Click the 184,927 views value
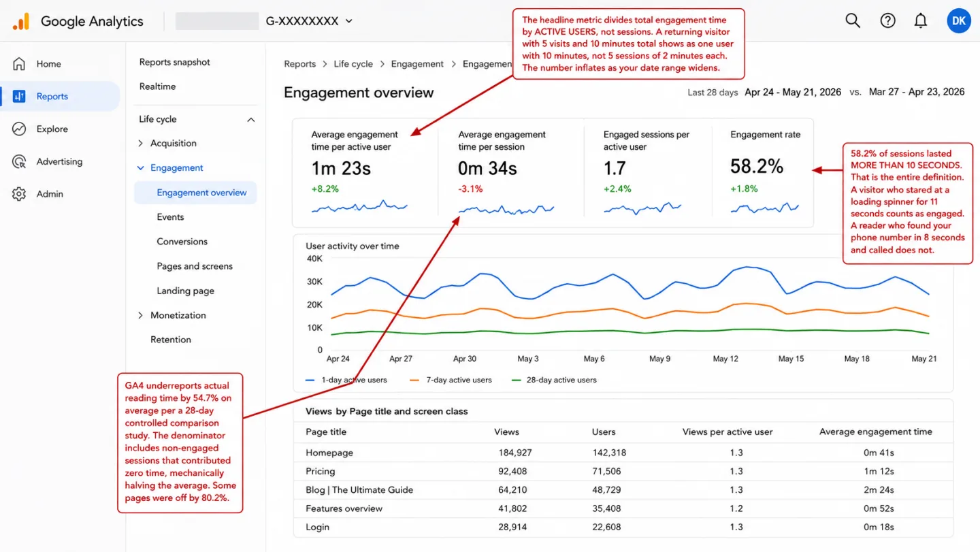The image size is (980, 552). 515,453
